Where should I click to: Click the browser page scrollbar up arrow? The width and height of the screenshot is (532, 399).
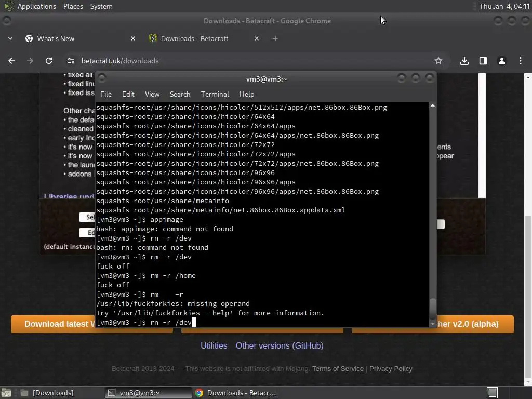(x=528, y=77)
